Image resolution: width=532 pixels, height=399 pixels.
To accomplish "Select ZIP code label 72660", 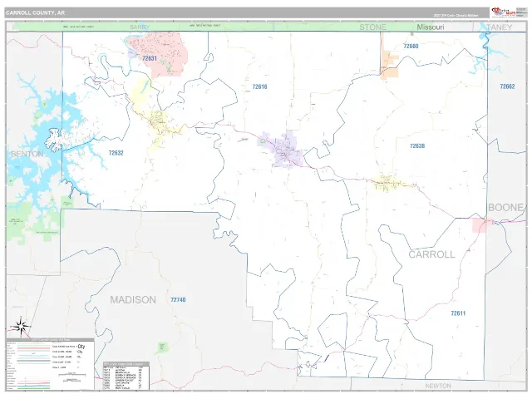I will point(411,46).
